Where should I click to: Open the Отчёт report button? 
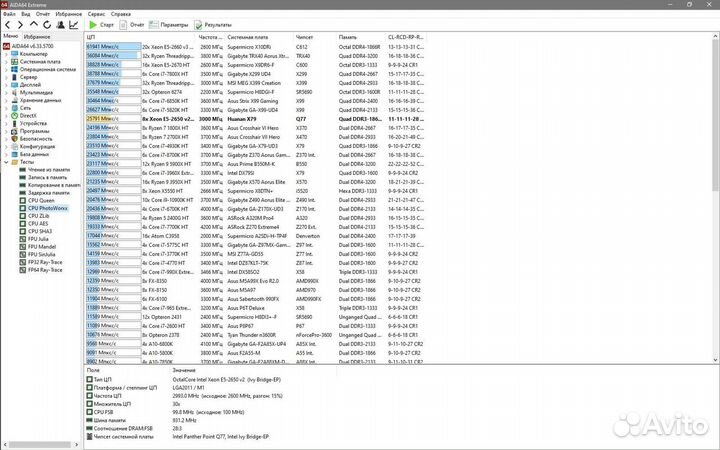133,23
